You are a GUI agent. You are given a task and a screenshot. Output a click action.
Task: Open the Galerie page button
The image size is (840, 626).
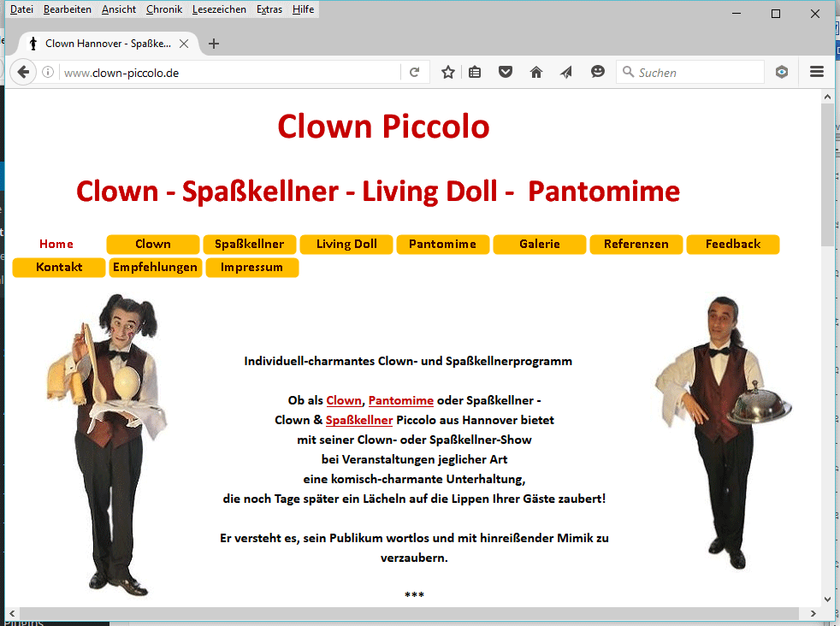pos(540,245)
